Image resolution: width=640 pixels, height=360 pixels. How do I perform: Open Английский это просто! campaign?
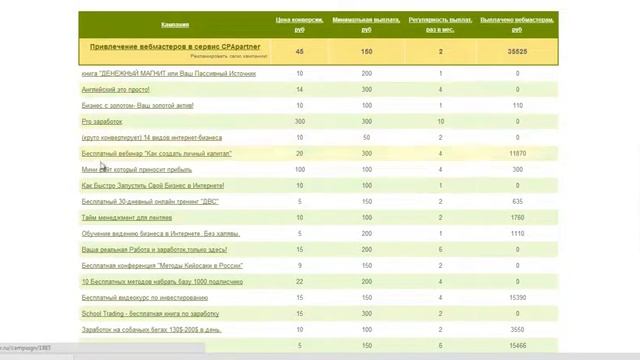tap(116, 90)
